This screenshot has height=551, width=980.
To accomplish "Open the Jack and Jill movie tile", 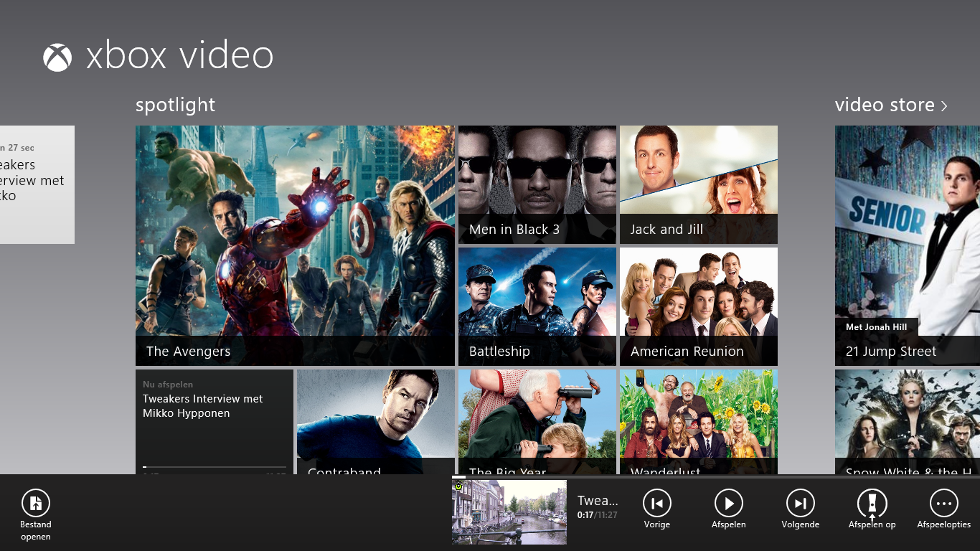I will (699, 184).
